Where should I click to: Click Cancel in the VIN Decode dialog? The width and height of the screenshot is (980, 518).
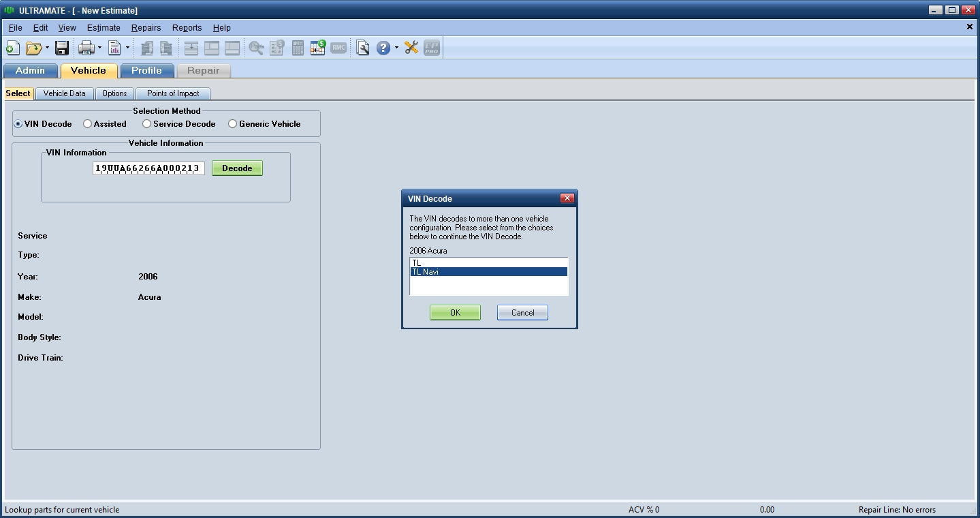pyautogui.click(x=522, y=312)
